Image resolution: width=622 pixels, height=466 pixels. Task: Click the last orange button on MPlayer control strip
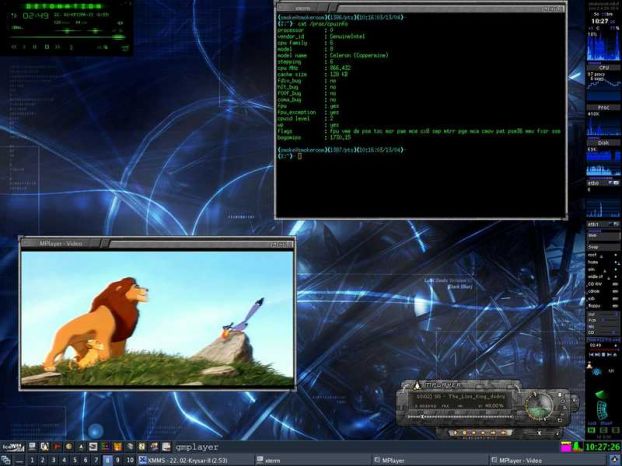tap(503, 433)
